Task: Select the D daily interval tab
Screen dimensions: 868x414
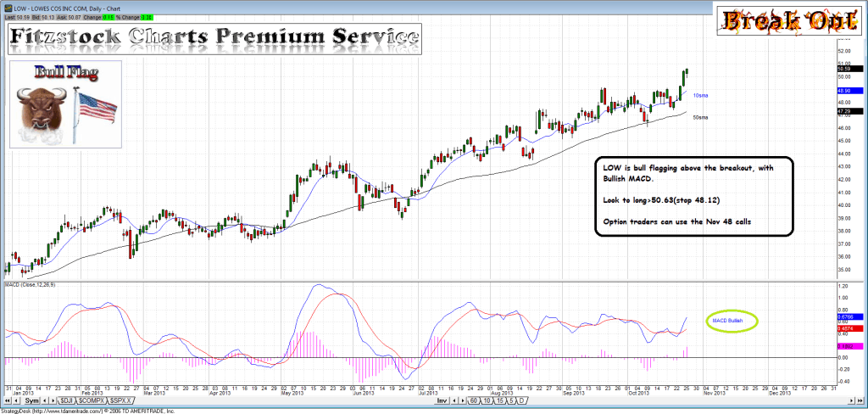Action: [523, 400]
